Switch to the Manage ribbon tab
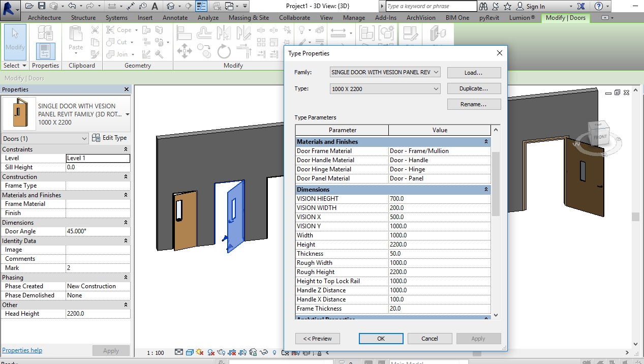This screenshot has height=364, width=644. pos(354,17)
